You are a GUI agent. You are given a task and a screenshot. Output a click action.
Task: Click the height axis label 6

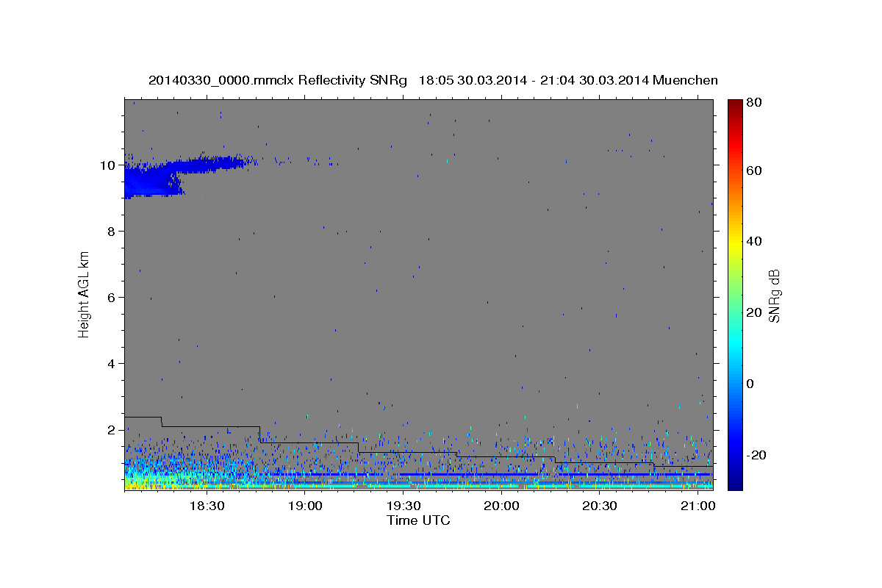coord(110,298)
